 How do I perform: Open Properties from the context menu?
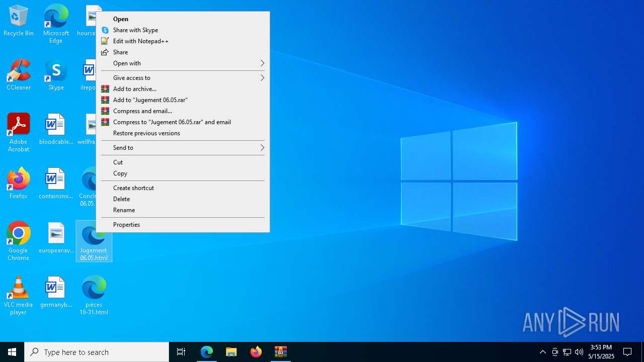tap(183, 225)
